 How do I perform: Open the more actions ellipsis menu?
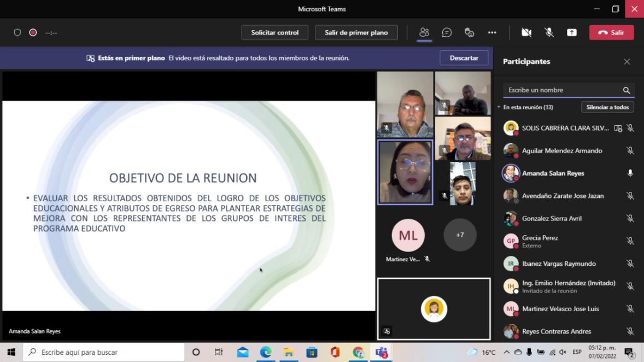pyautogui.click(x=492, y=32)
